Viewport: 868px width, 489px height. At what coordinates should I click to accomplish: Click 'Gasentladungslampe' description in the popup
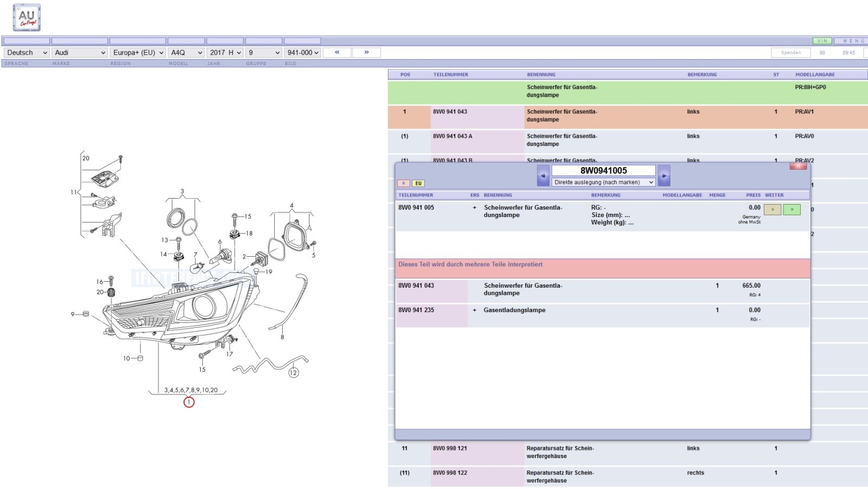click(x=514, y=310)
